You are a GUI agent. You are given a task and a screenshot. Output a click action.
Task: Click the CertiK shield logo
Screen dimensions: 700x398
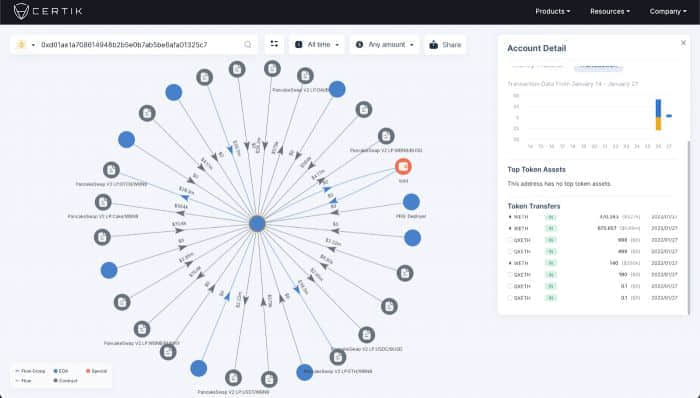pos(21,11)
